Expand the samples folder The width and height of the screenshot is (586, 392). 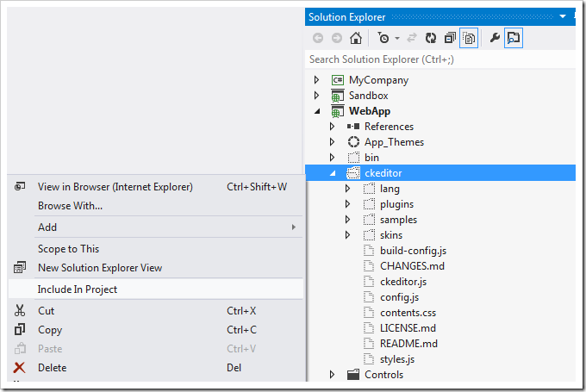[x=347, y=220]
